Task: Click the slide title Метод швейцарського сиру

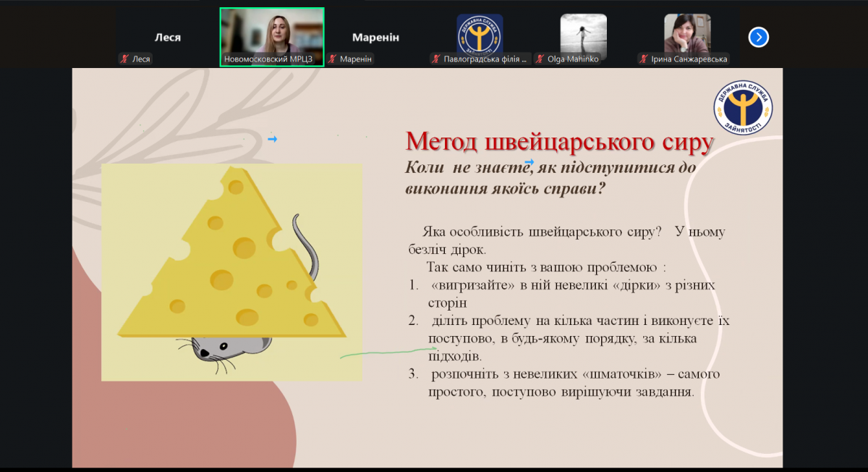Action: 559,142
